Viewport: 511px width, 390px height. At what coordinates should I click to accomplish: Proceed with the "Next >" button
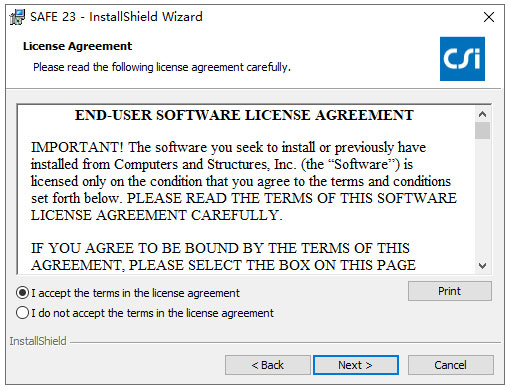click(356, 365)
